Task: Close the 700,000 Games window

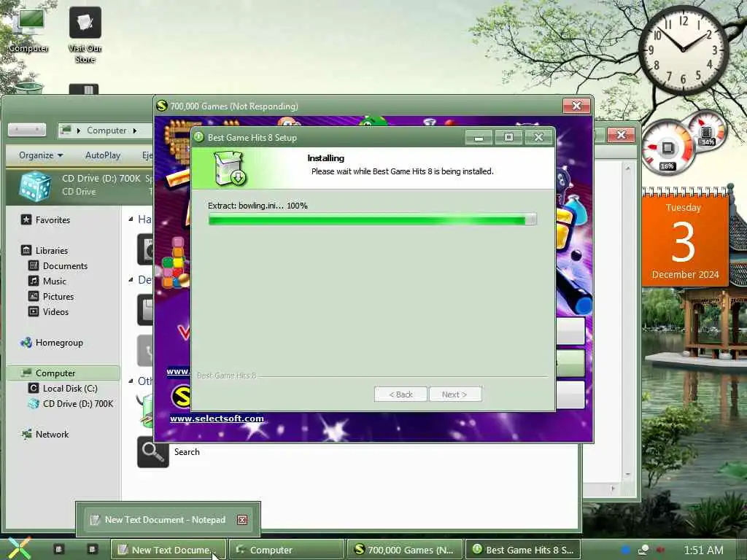Action: [x=576, y=106]
